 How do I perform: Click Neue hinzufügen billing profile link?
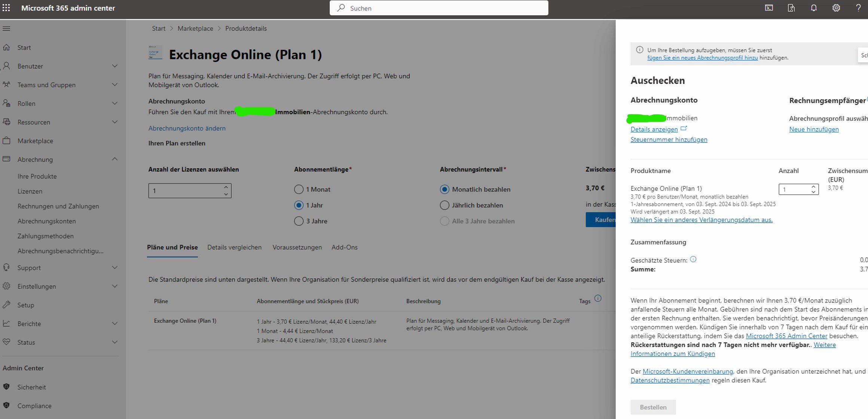pos(814,129)
